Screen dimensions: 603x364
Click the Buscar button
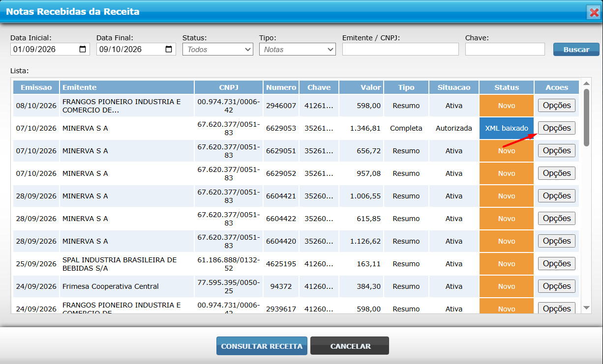point(576,50)
